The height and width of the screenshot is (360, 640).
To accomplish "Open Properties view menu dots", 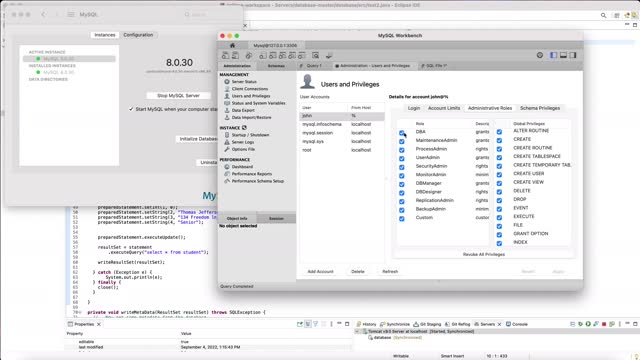I will (x=331, y=324).
